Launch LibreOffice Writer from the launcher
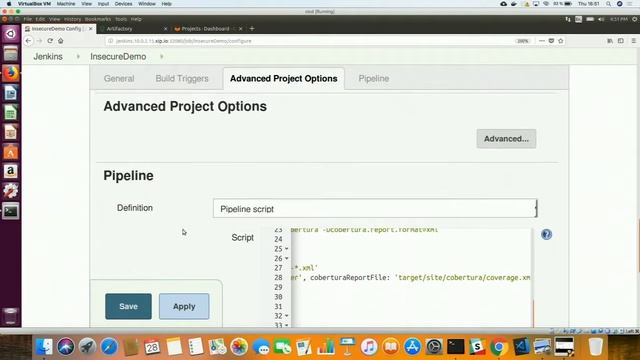The image size is (640, 360). click(11, 93)
